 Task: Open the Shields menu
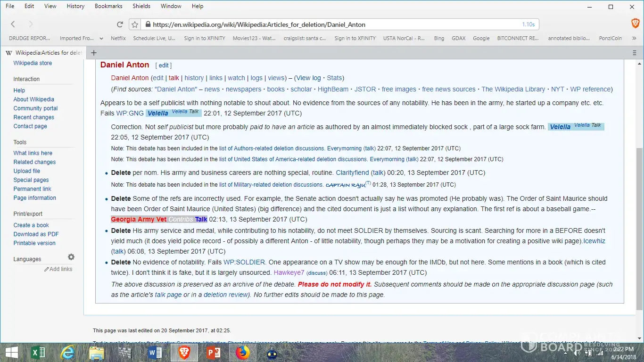tap(141, 6)
